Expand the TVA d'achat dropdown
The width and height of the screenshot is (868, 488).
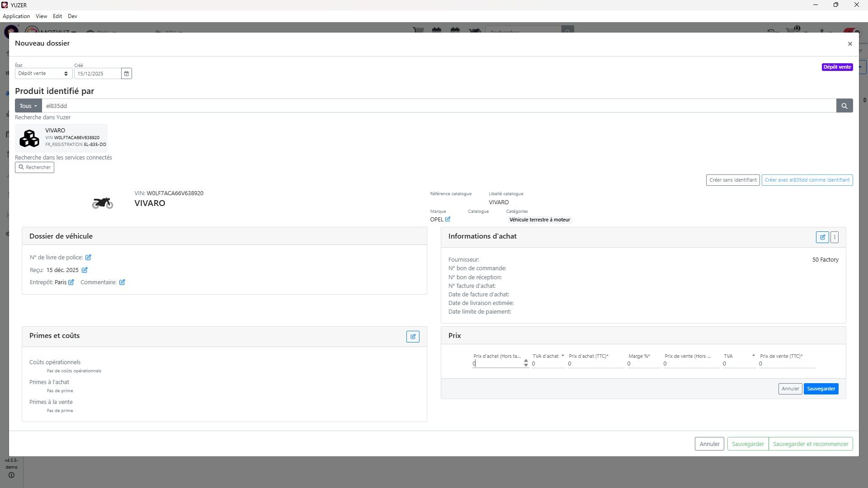(562, 356)
